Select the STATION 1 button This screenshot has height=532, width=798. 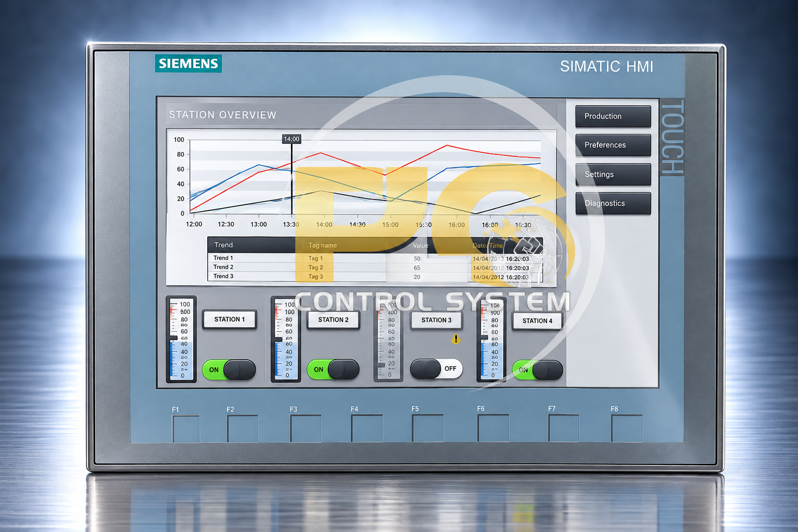(x=230, y=320)
